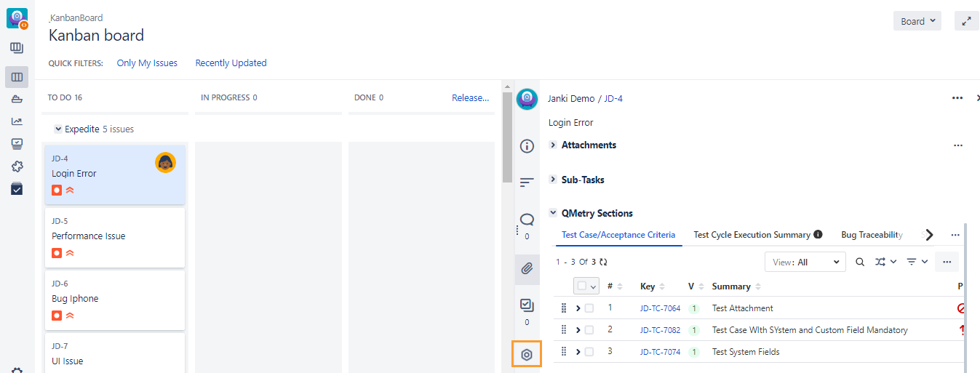Open the shuffle arrows dropdown in the toolbar
980x373 pixels.
pos(885,262)
